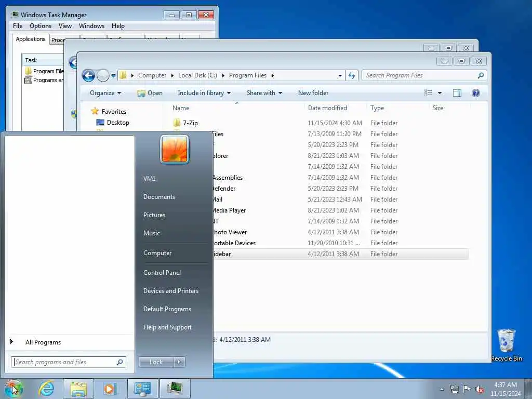This screenshot has width=532, height=399.
Task: Select Program Files task in Task Manager
Action: pos(44,71)
